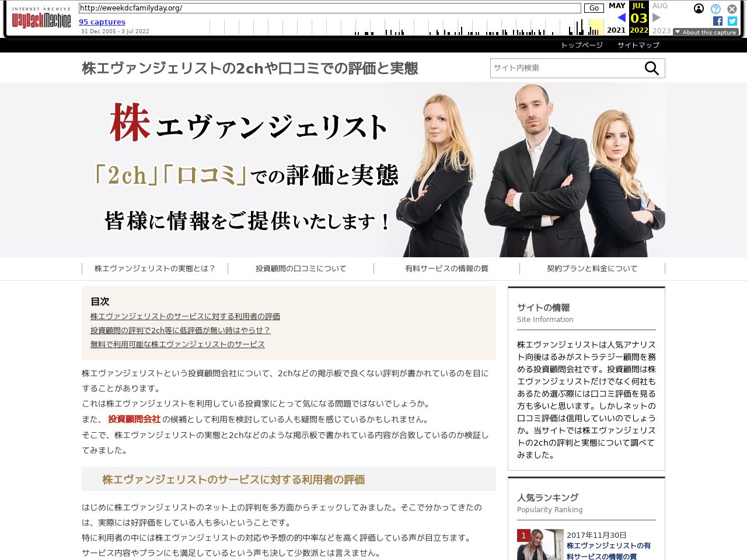
Task: Close the Wayback toolbar with X icon
Action: (x=732, y=9)
